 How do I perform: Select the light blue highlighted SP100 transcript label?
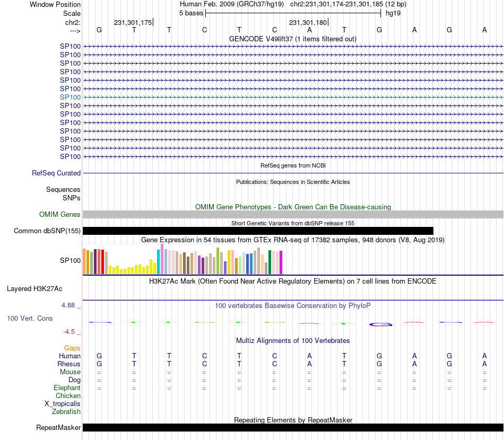(70, 97)
